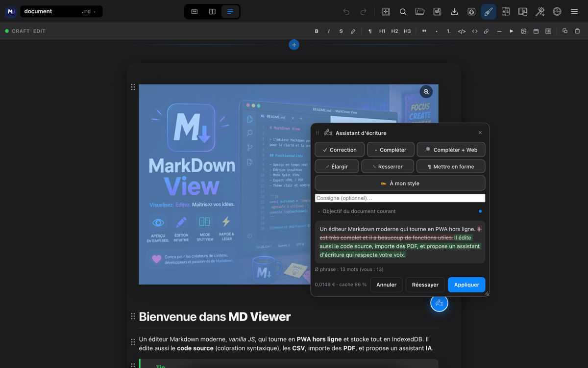Apply bold formatting

317,31
